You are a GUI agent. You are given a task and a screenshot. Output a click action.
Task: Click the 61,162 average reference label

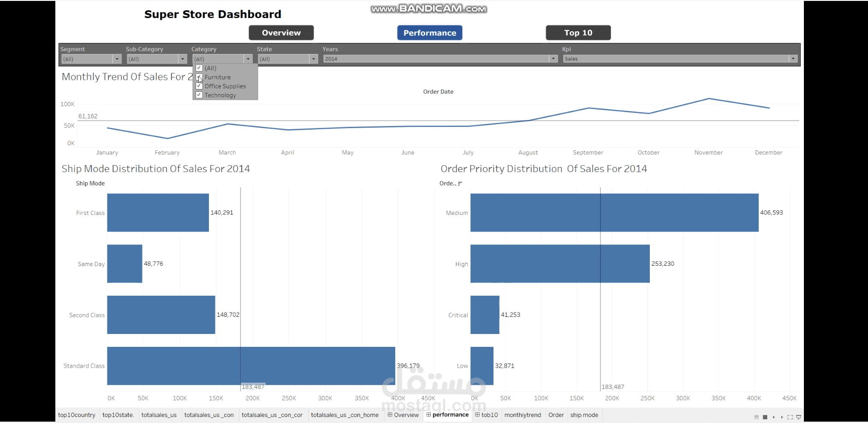click(88, 116)
